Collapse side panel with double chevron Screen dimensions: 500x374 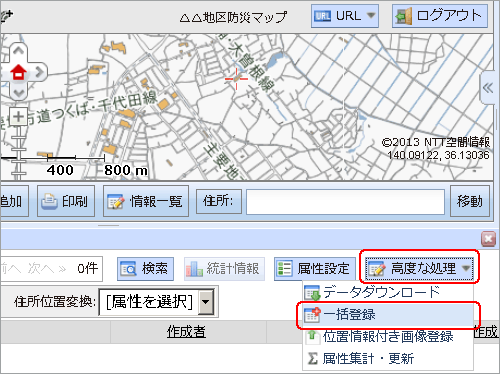pyautogui.click(x=487, y=88)
